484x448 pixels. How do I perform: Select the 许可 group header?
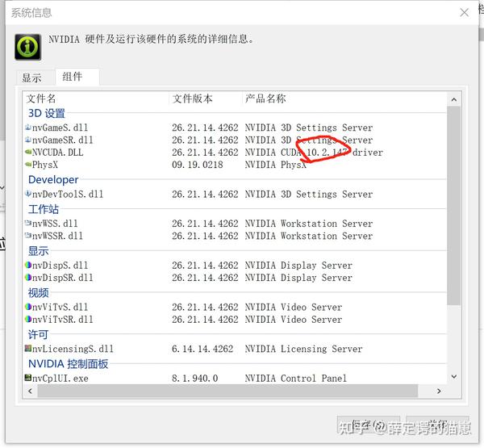[38, 334]
